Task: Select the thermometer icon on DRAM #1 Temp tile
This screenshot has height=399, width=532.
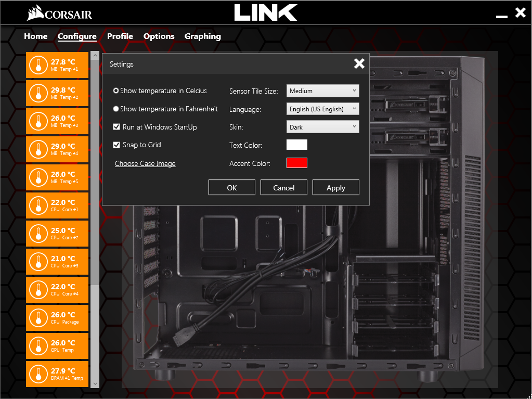Action: pos(38,374)
